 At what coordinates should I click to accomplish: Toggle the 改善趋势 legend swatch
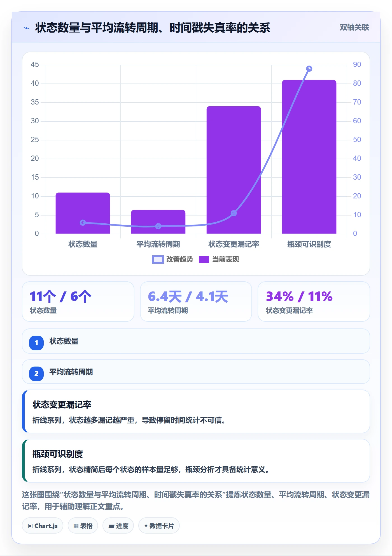[x=158, y=260]
